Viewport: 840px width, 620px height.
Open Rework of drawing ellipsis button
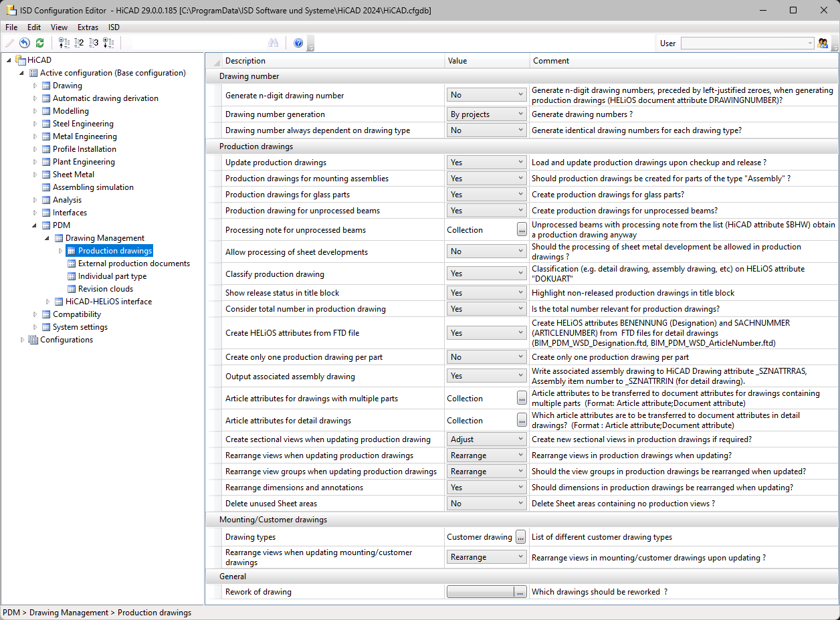521,592
